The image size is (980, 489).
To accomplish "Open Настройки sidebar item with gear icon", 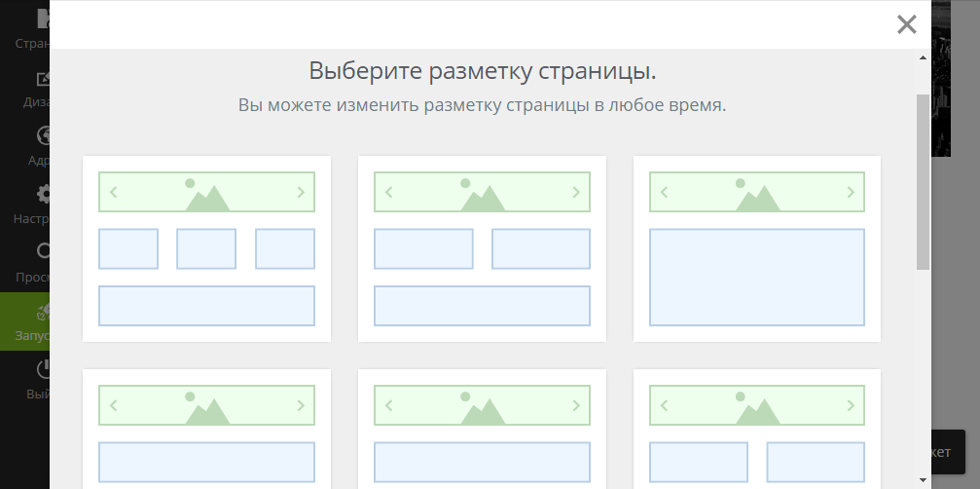I will (x=25, y=206).
